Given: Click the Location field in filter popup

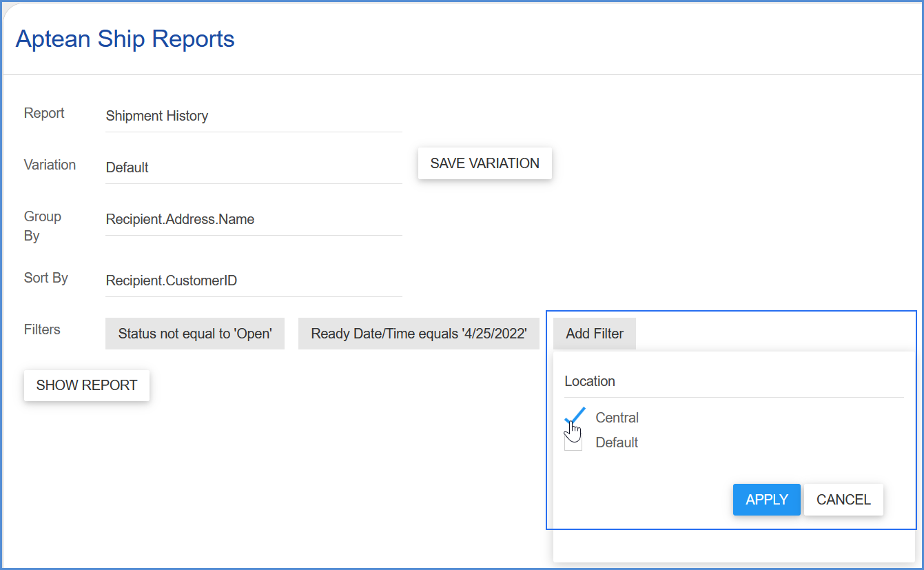Looking at the screenshot, I should click(x=734, y=381).
